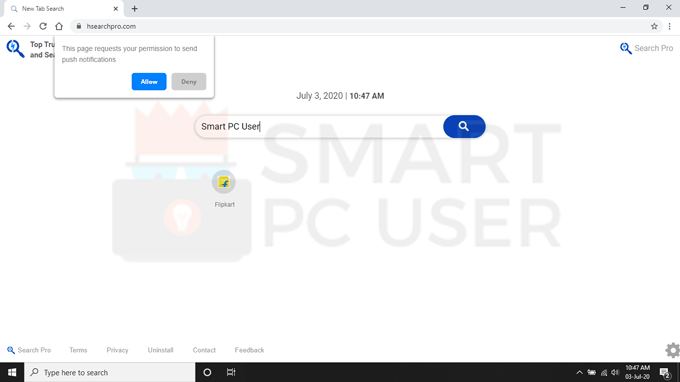Click the magnifier logo at top left
The height and width of the screenshot is (382, 680).
pos(15,49)
